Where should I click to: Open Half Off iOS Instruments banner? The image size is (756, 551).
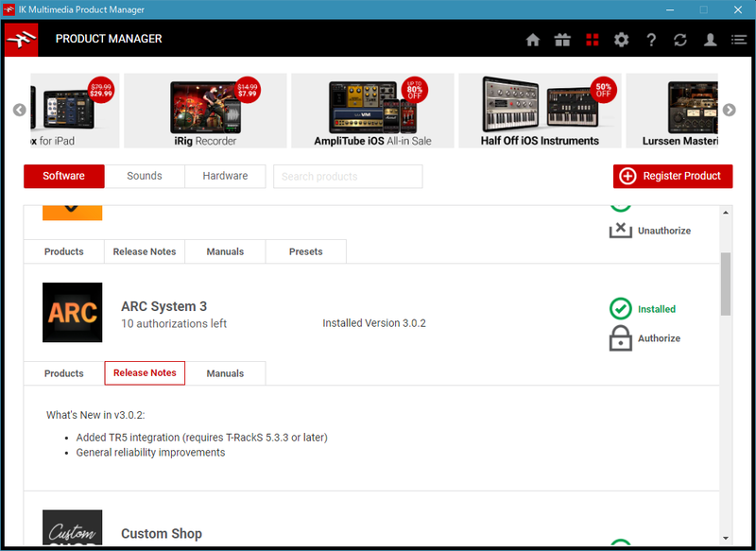tap(540, 111)
